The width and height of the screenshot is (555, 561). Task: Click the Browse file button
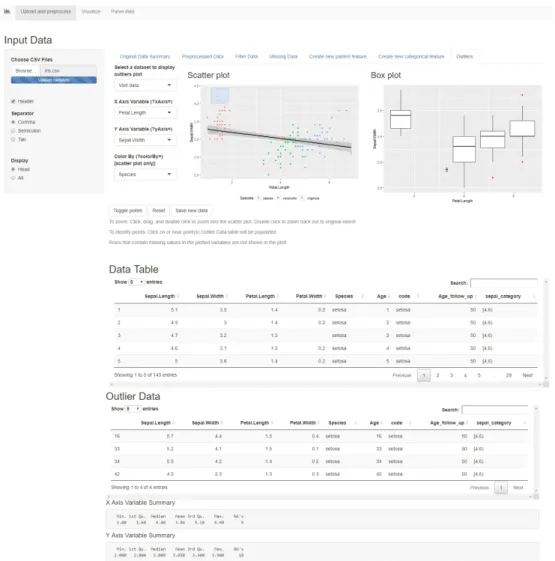click(25, 71)
